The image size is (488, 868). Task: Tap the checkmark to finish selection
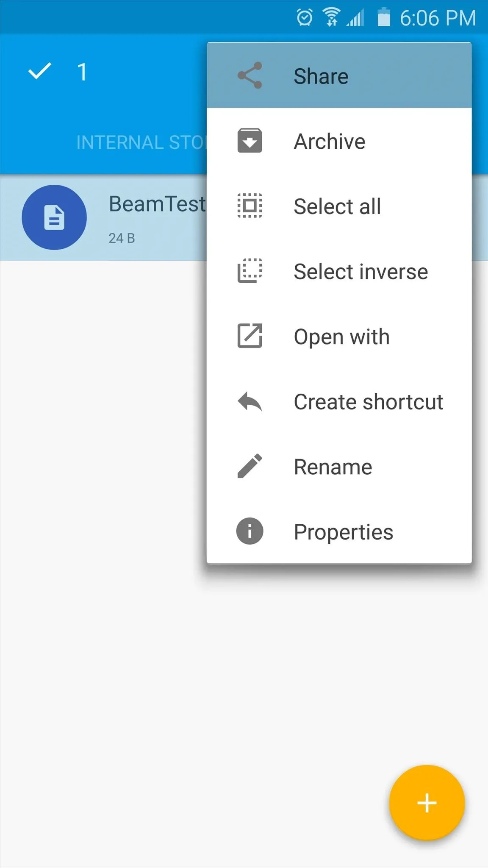pyautogui.click(x=39, y=71)
